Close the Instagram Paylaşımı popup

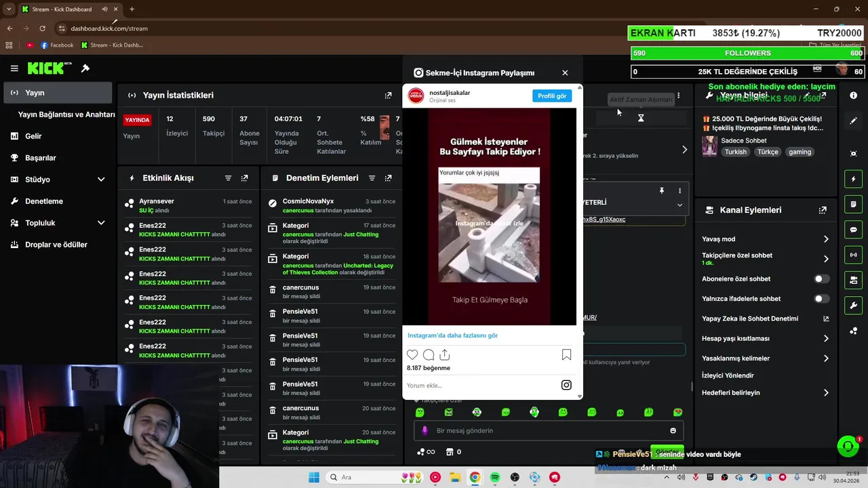tap(565, 73)
